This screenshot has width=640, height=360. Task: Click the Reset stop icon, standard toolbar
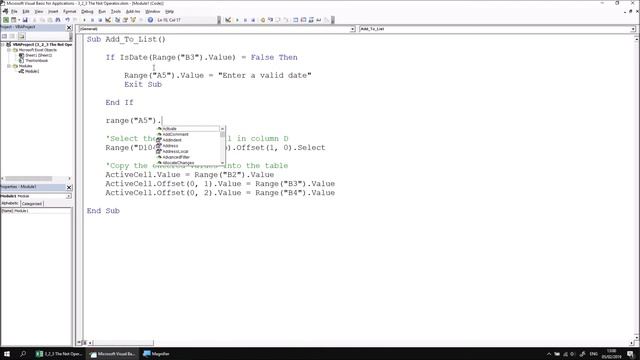pyautogui.click(x=100, y=20)
